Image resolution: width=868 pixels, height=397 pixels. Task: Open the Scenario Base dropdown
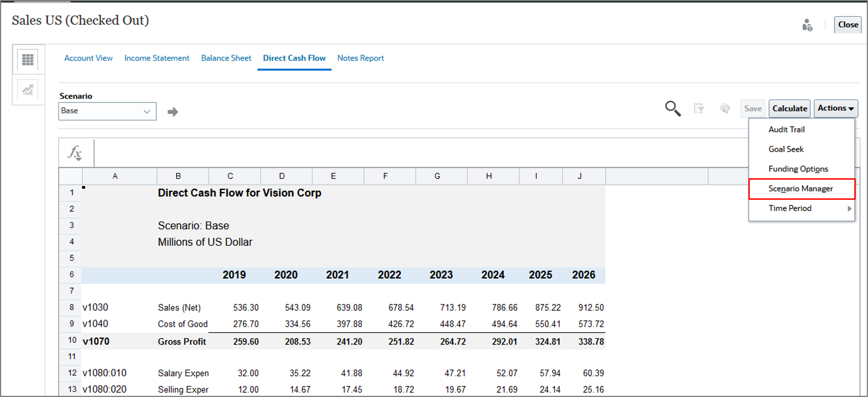(x=107, y=111)
